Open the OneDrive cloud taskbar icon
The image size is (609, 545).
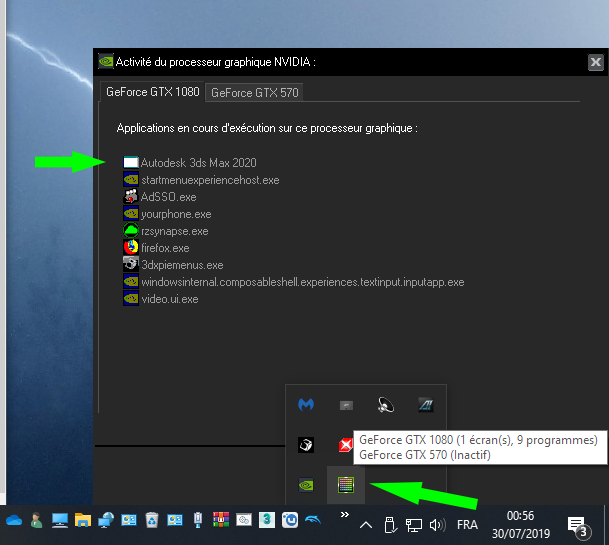pos(14,520)
